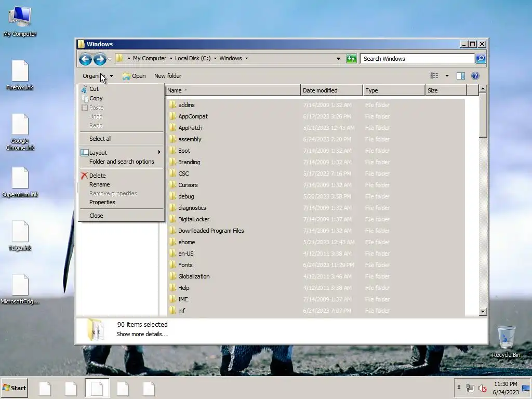Viewport: 532px width, 399px height.
Task: Select the My Computer desktop icon
Action: tap(20, 21)
